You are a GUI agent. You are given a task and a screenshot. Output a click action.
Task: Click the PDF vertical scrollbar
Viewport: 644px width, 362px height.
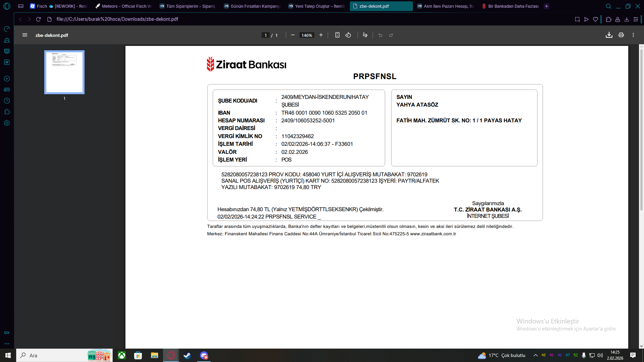pos(641,130)
